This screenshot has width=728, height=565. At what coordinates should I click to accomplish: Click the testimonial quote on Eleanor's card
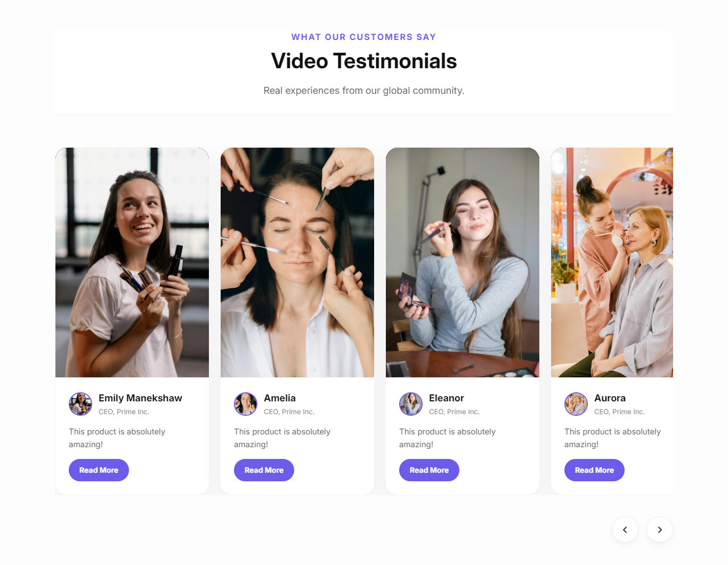447,438
